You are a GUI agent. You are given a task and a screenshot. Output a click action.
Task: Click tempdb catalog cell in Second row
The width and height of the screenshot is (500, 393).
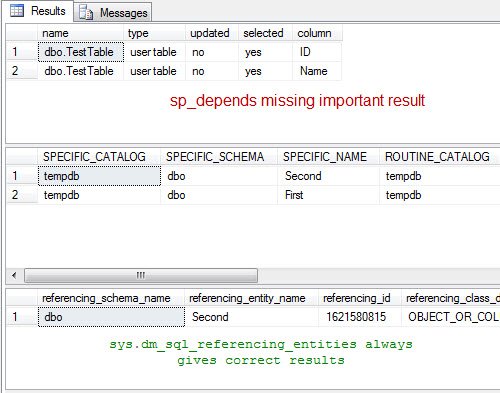(x=99, y=176)
